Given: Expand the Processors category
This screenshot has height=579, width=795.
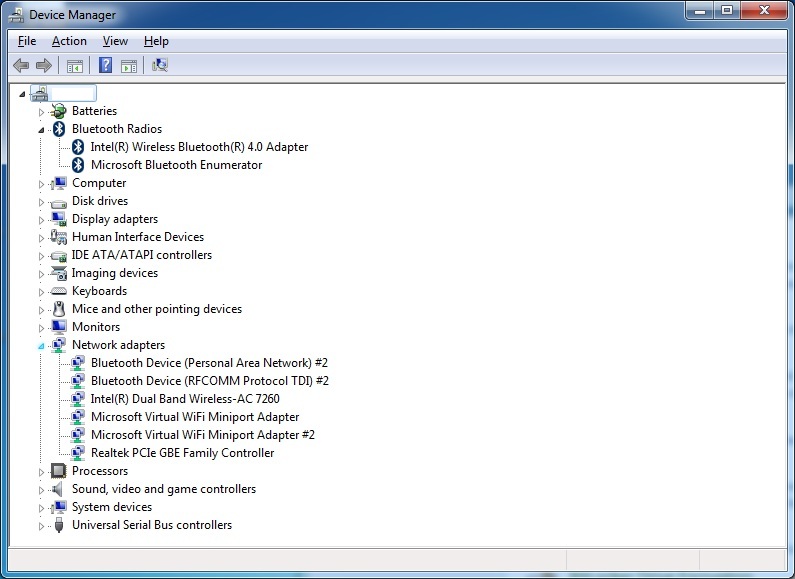Looking at the screenshot, I should (41, 472).
